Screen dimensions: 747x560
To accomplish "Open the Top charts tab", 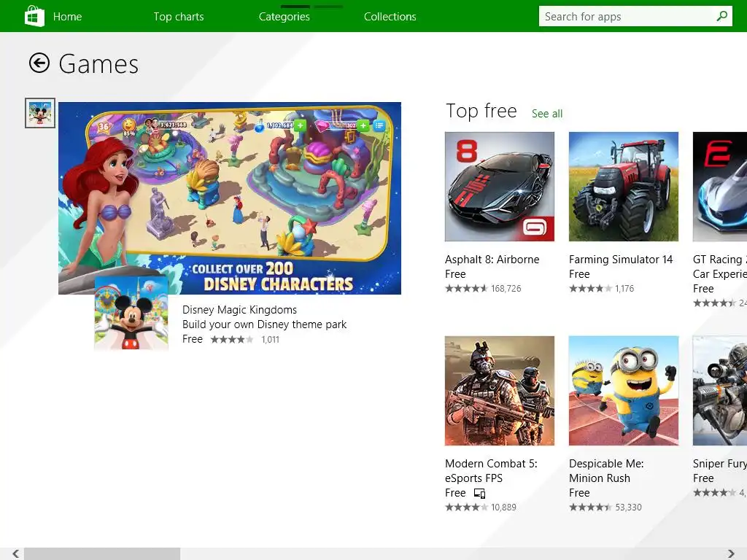I will [179, 17].
